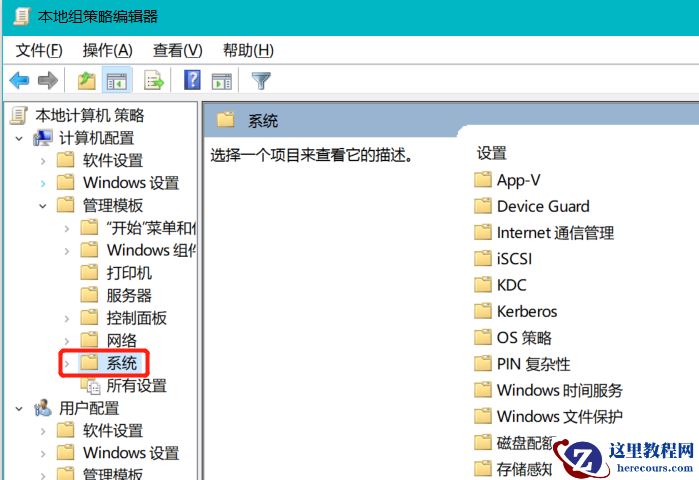699x480 pixels.
Task: Click the PIN 复杂性 folder icon
Action: pyautogui.click(x=482, y=364)
